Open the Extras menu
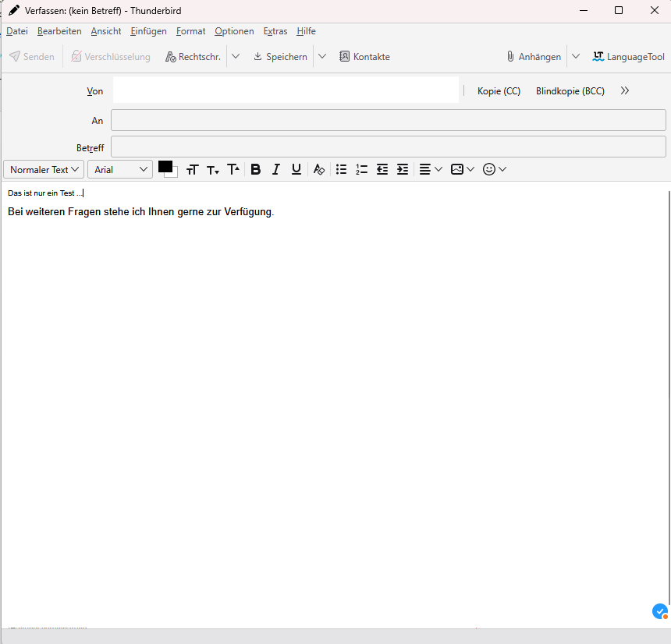This screenshot has height=644, width=671. click(x=275, y=31)
